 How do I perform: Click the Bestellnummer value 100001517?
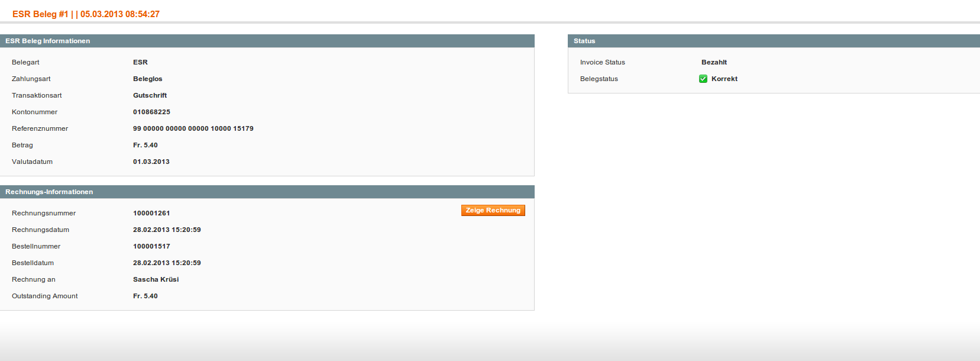pyautogui.click(x=151, y=246)
